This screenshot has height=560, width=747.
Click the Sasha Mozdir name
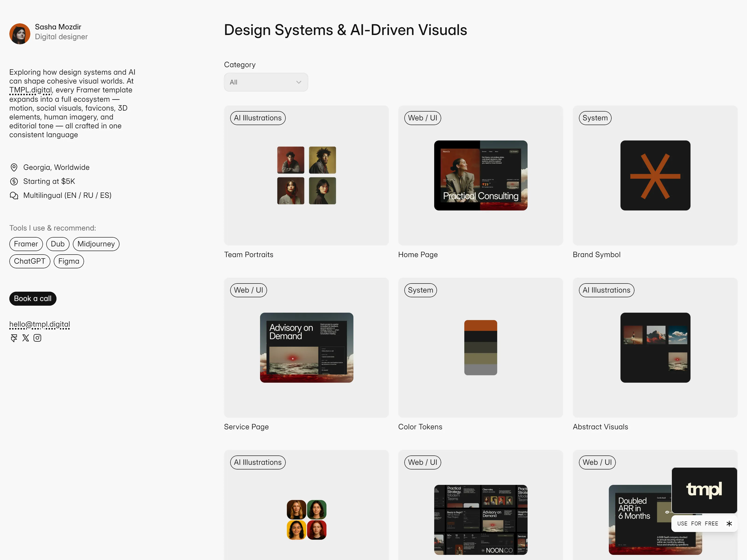point(58,27)
